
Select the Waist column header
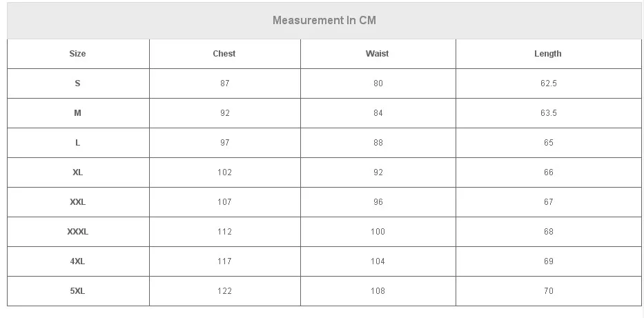tap(377, 54)
